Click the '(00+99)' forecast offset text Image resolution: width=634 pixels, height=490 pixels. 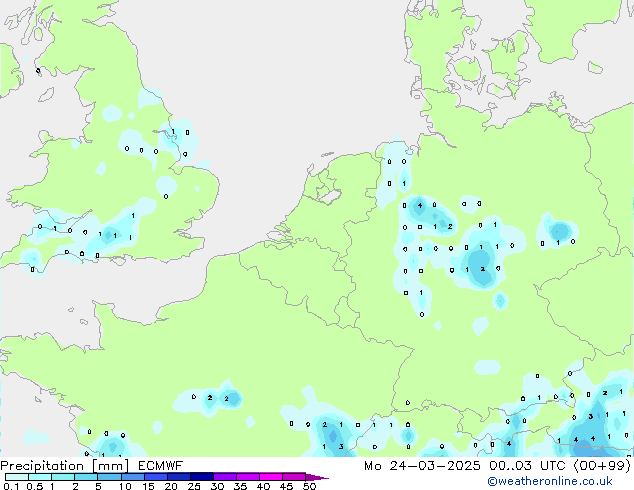click(x=602, y=466)
